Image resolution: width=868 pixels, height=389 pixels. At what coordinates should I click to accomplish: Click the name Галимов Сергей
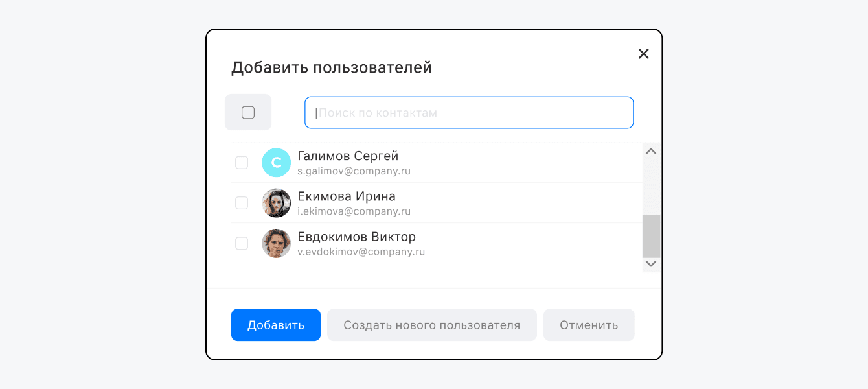coord(348,156)
